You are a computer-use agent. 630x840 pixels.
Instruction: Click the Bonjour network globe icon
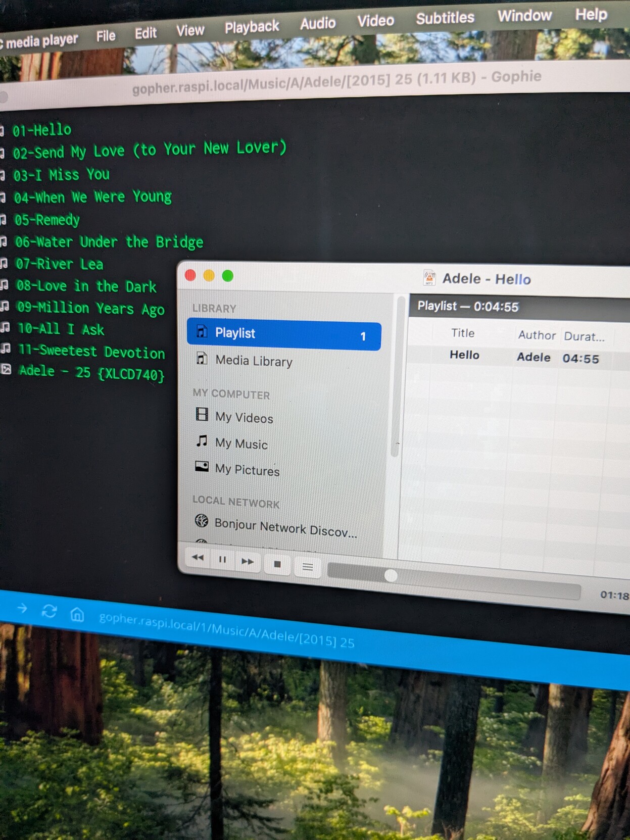coord(202,520)
